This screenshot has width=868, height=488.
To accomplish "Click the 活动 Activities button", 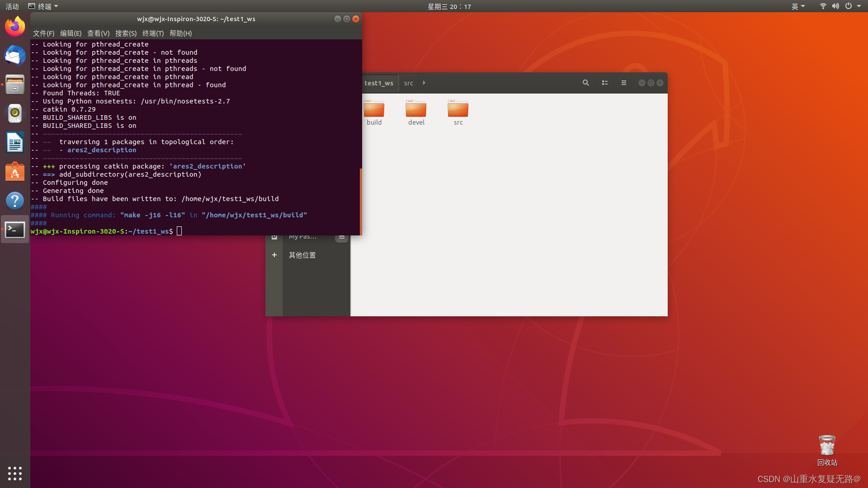I will [x=12, y=6].
